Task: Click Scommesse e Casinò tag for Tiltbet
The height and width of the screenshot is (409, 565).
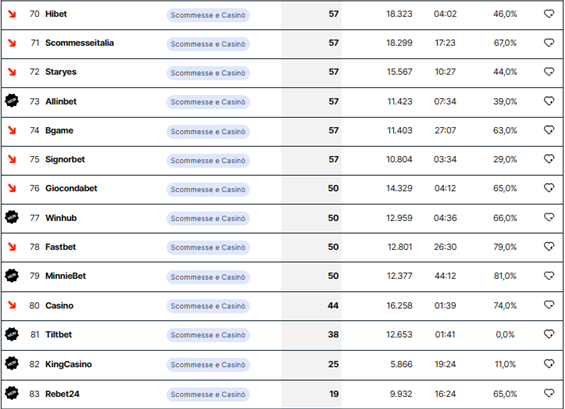Action: click(208, 335)
